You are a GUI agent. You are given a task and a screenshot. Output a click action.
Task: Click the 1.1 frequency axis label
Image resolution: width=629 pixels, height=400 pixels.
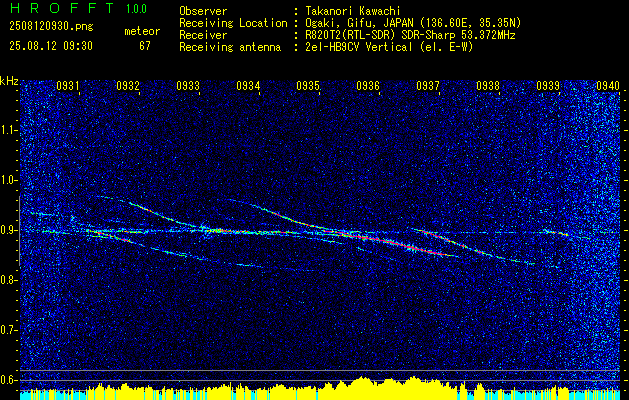(9, 130)
